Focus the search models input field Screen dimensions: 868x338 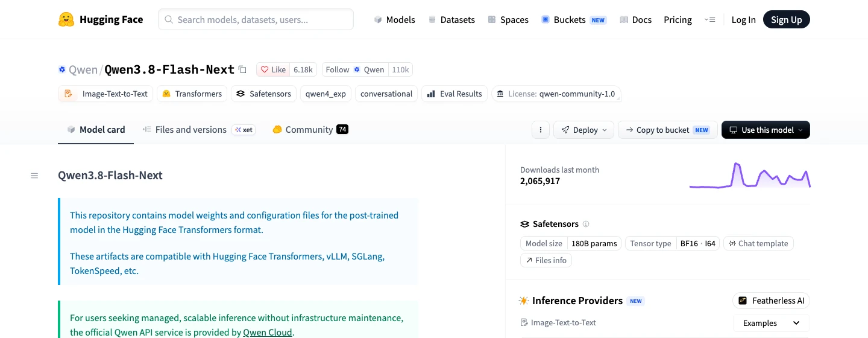(256, 19)
